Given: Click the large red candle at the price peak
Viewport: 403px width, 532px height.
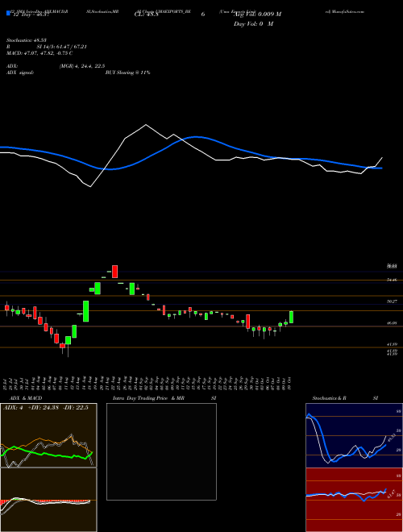Looking at the screenshot, I should pyautogui.click(x=115, y=272).
